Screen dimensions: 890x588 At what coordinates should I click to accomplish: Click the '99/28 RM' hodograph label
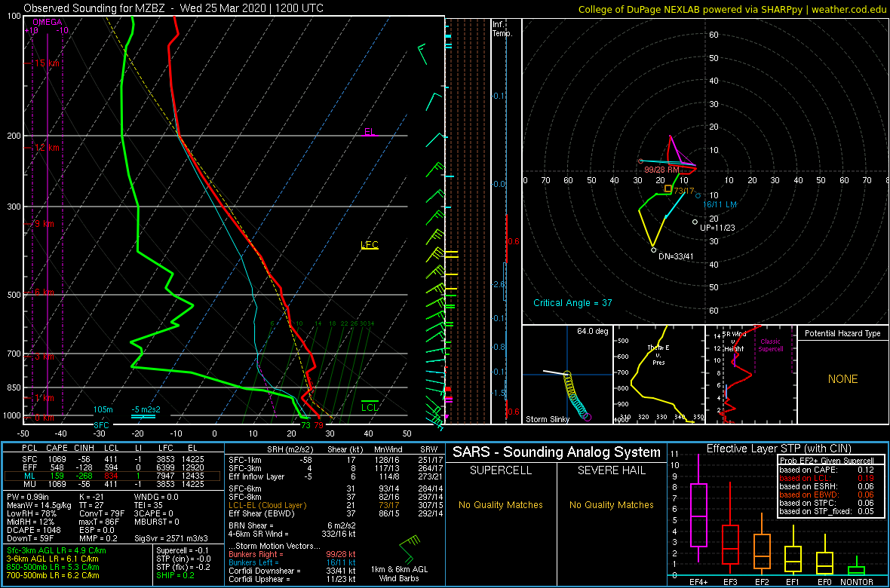click(x=661, y=169)
